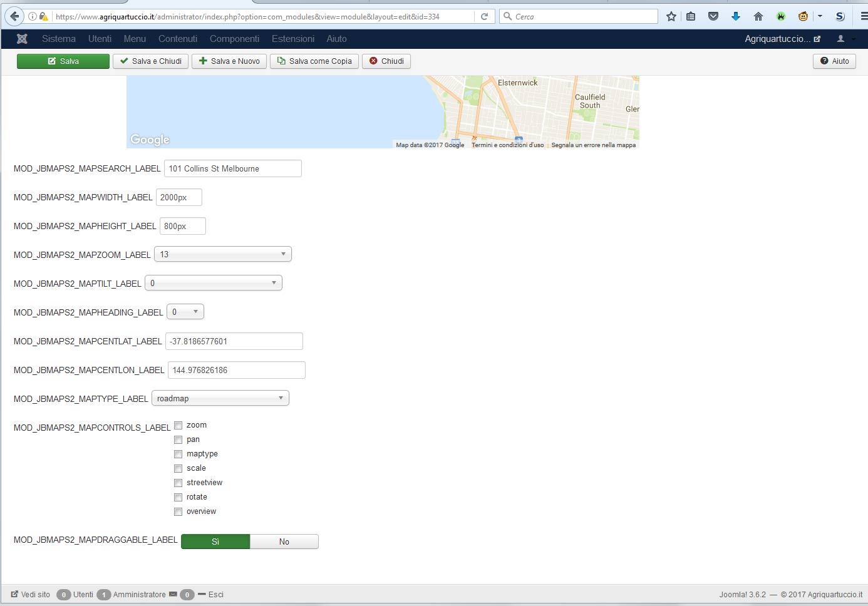Viewport: 868px width, 606px height.
Task: Open the downloads arrow icon
Action: (x=736, y=16)
